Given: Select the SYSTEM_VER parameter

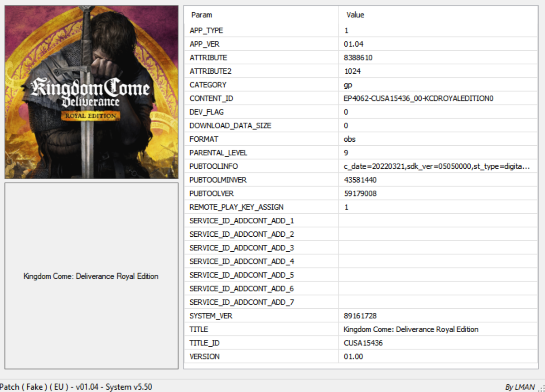Looking at the screenshot, I should point(211,316).
